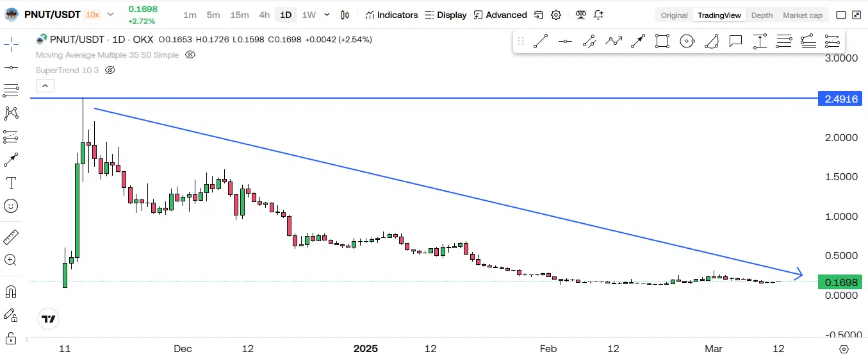This screenshot has height=354, width=868.
Task: Toggle visibility of Moving Average Multiple indicator
Action: coord(190,55)
